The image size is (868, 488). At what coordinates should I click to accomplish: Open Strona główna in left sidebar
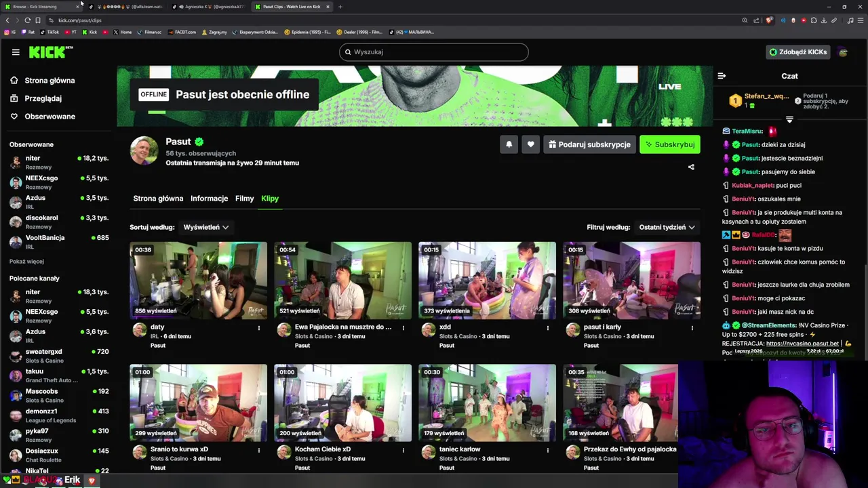tap(50, 80)
